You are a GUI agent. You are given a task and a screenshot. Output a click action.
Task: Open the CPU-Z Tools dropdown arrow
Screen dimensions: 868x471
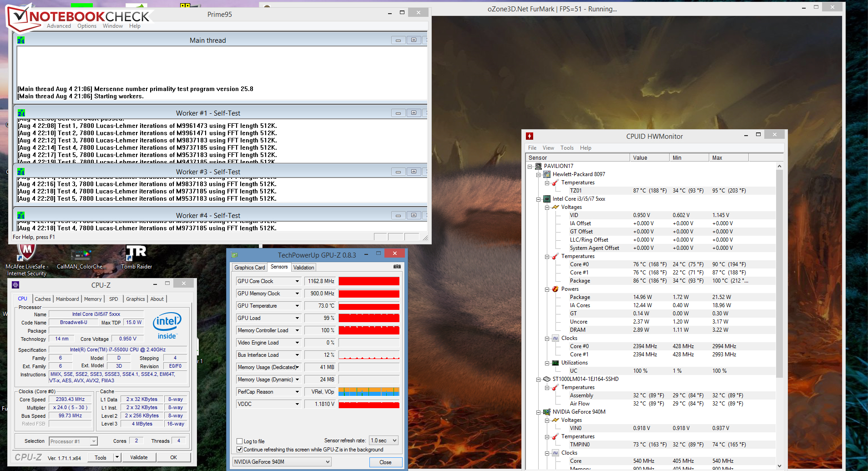(x=117, y=457)
